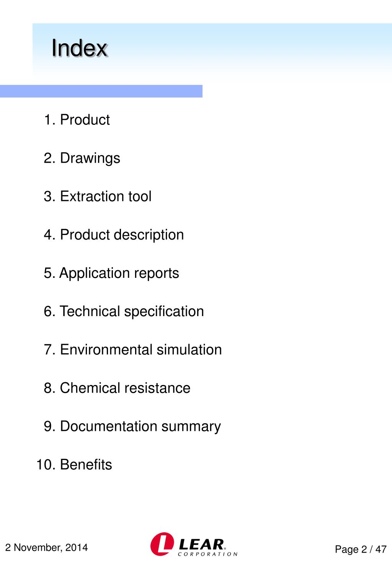Screen dimensions: 392x566
Task: Go to '9. Documentation summary'
Action: coord(132,426)
